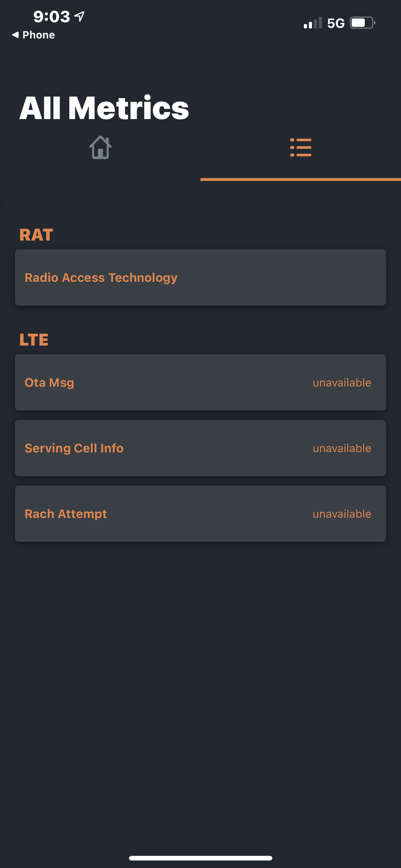
Task: Tap the RAT section header
Action: [36, 235]
